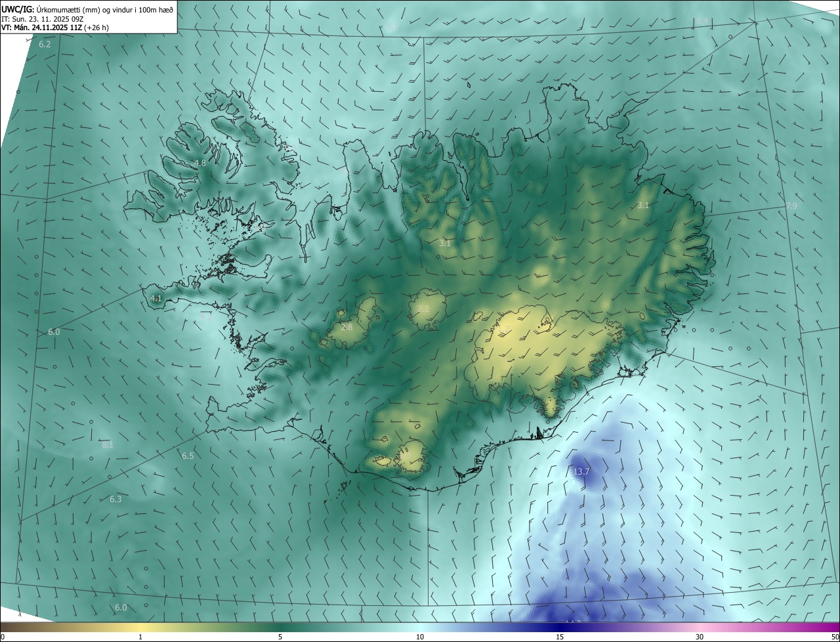
Task: Click the 4.8 value over the Westfjords
Action: pos(199,163)
